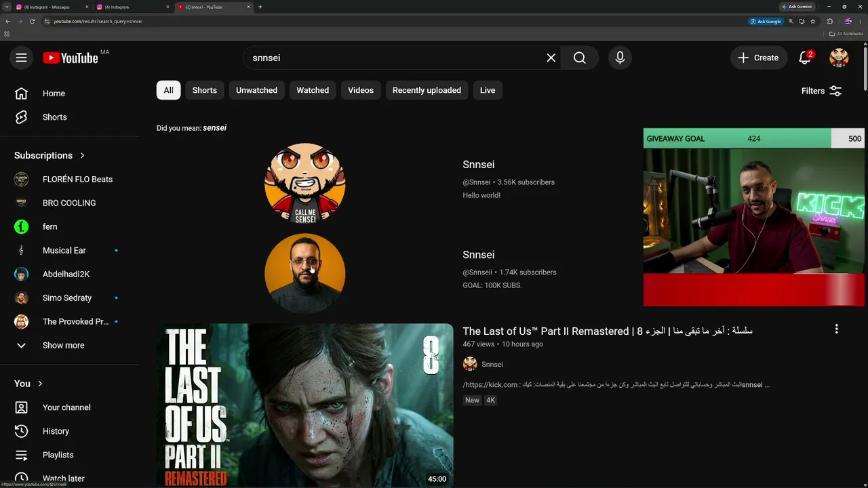Screen dimensions: 868x488
Task: Filter results by Unwatched chip
Action: coord(256,90)
